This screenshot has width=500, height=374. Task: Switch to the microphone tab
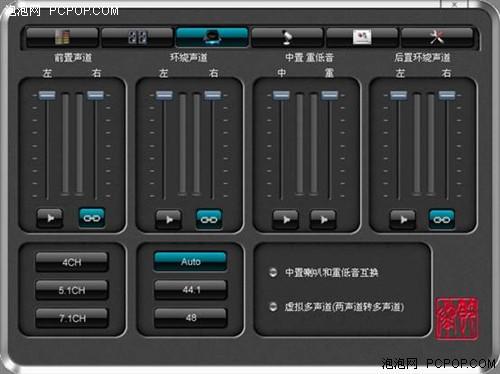287,37
